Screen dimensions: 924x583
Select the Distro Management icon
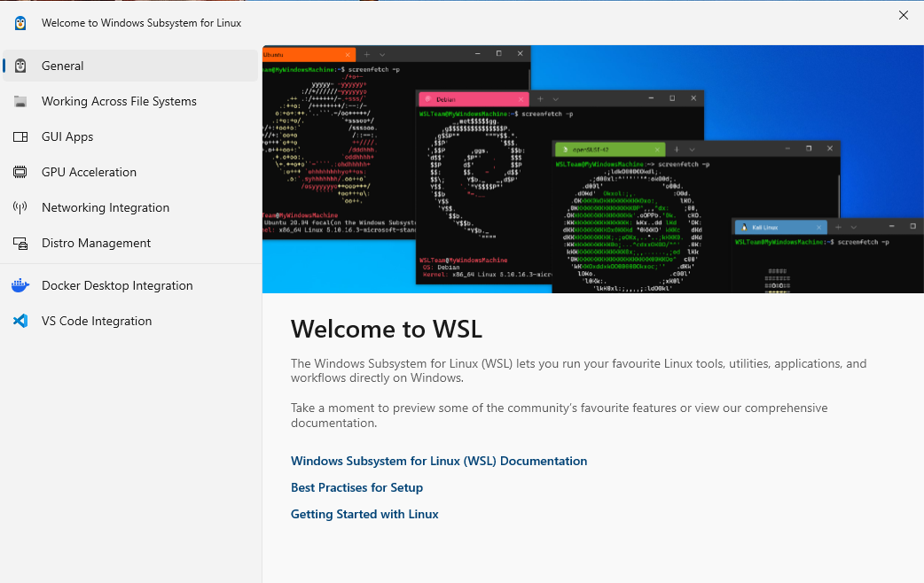click(20, 243)
